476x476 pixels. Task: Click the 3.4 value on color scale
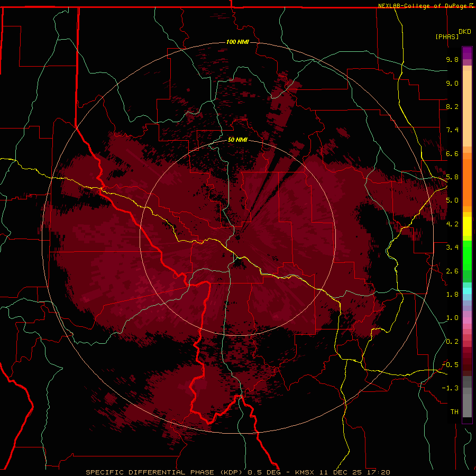(x=452, y=248)
